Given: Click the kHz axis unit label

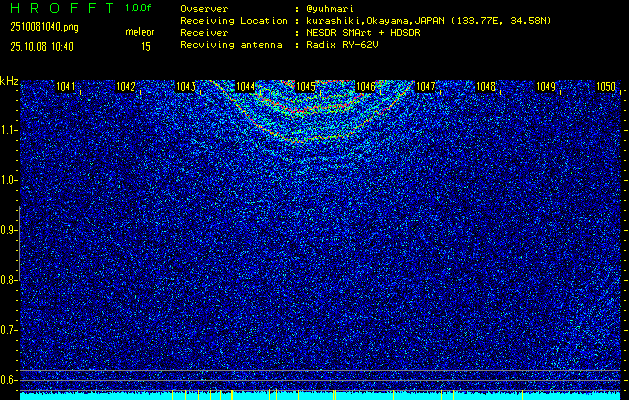Looking at the screenshot, I should click(x=10, y=81).
